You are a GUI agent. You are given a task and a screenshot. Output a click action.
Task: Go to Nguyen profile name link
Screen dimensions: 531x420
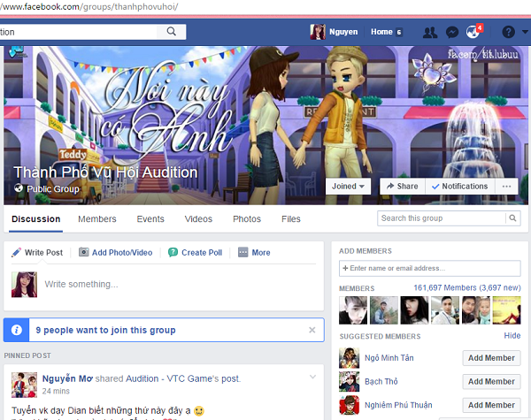coord(343,32)
